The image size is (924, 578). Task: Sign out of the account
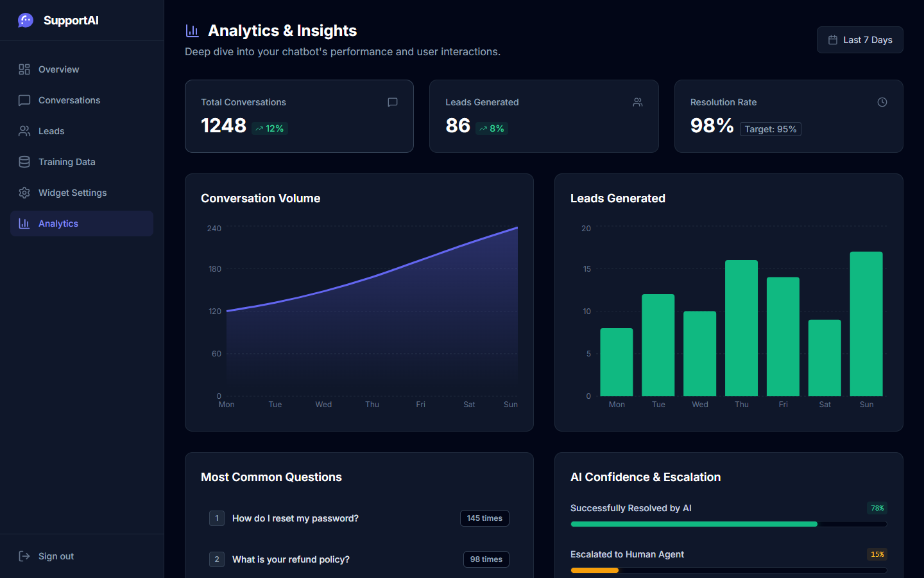tap(82, 556)
